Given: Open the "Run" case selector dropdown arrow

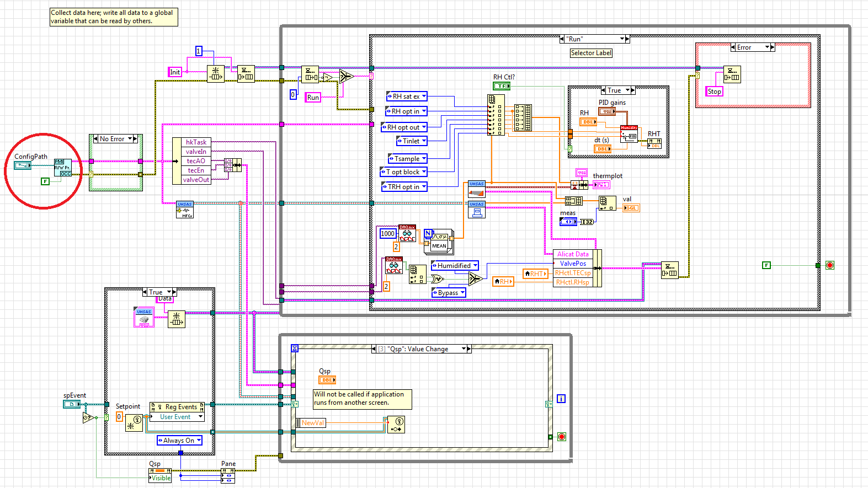Looking at the screenshot, I should (622, 39).
